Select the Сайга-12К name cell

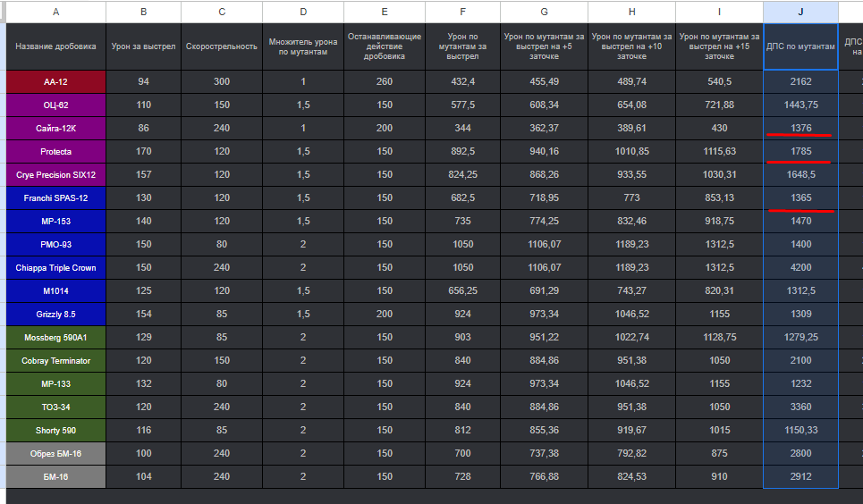coord(55,128)
